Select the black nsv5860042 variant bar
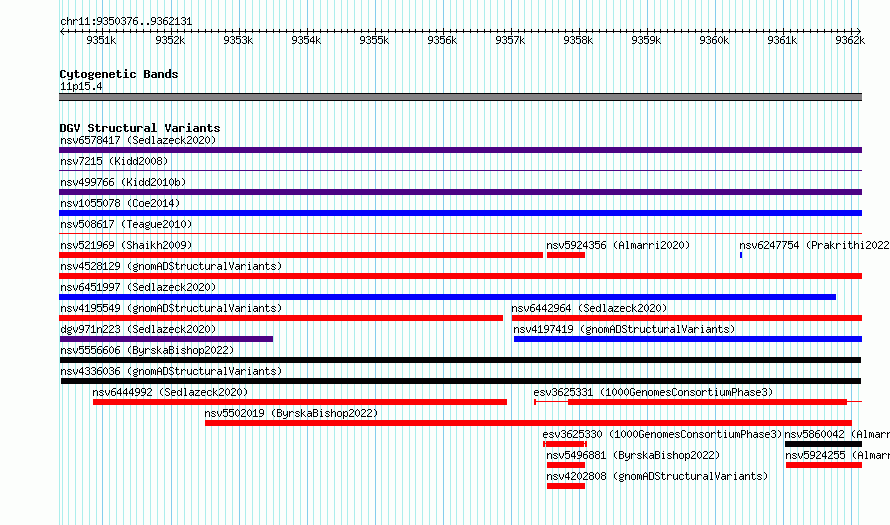This screenshot has height=525, width=890. [824, 444]
